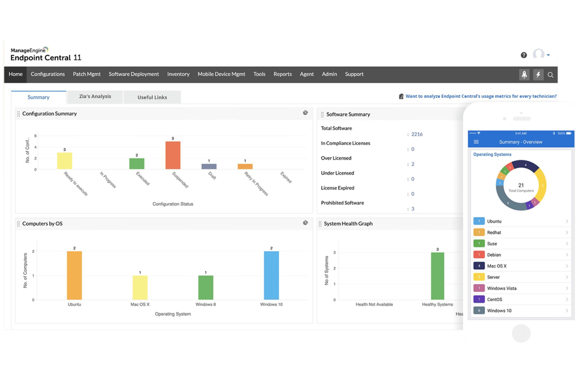Expand the Server row chevron in mobile list
This screenshot has width=588, height=392.
[567, 277]
